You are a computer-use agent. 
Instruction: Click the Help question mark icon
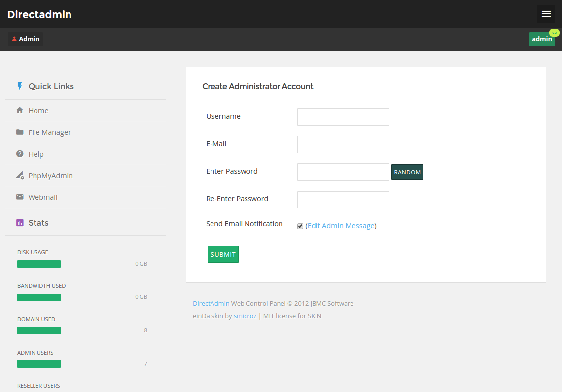point(20,154)
